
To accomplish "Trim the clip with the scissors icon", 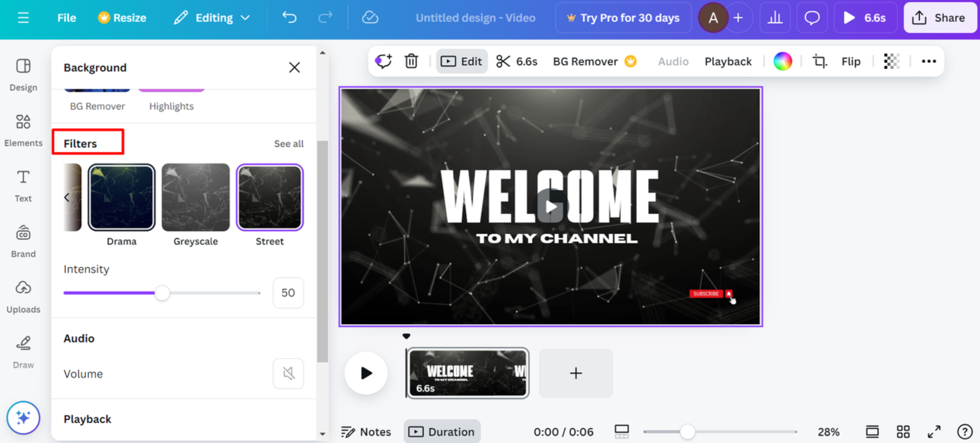I will pyautogui.click(x=502, y=61).
